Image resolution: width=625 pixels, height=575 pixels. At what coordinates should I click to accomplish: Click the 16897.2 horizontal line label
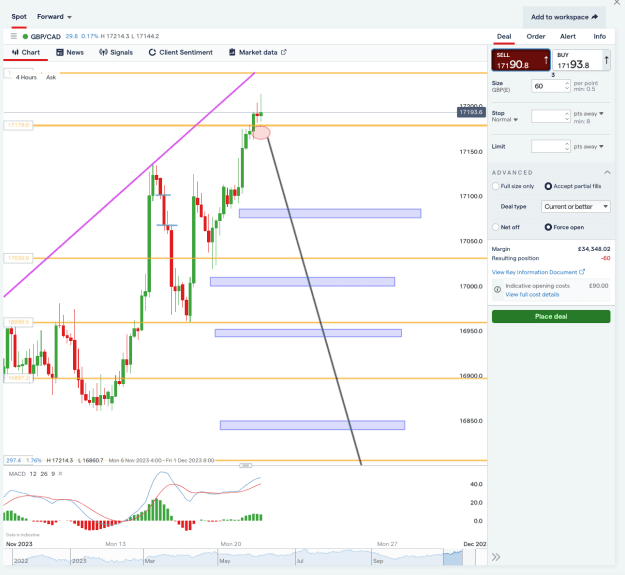18,378
